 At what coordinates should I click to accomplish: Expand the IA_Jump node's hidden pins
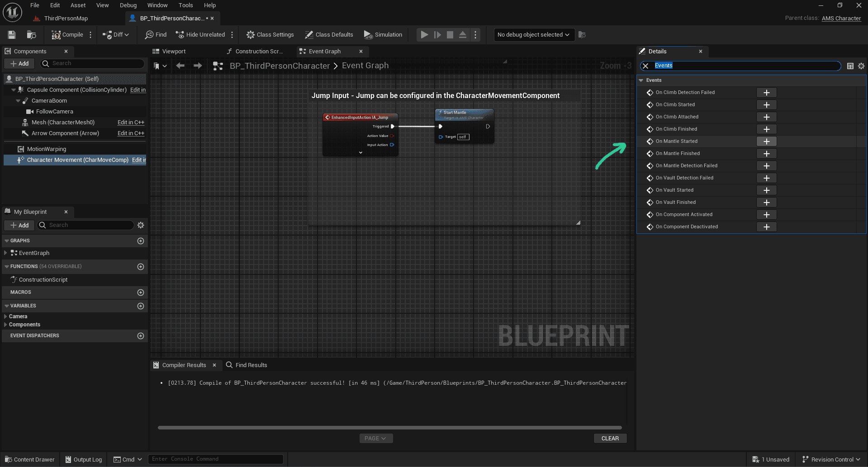pyautogui.click(x=360, y=153)
